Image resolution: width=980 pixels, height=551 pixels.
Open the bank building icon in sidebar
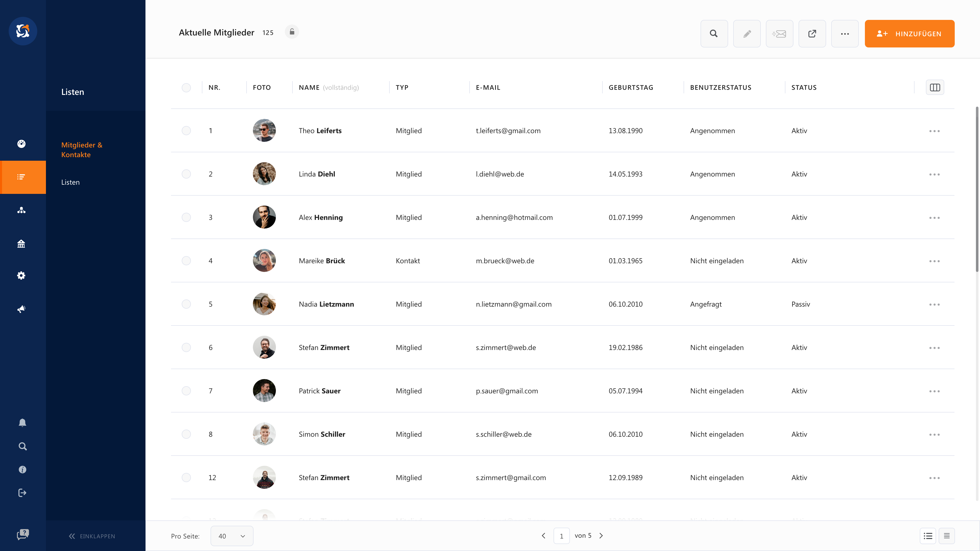click(x=21, y=243)
